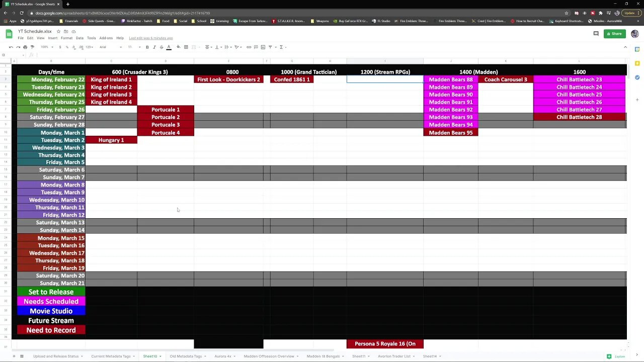Open the font size 11 dropdown
This screenshot has width=644, height=362.
[133, 47]
